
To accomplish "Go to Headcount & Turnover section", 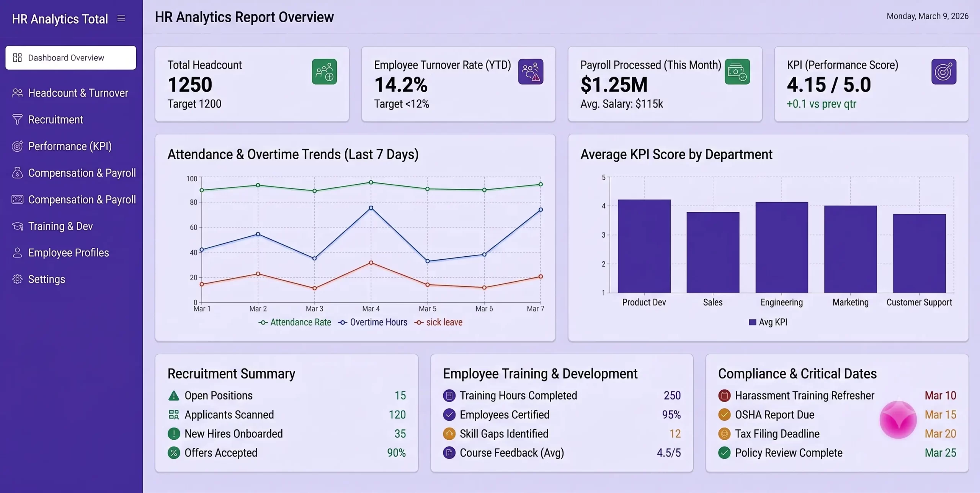I will (x=70, y=93).
